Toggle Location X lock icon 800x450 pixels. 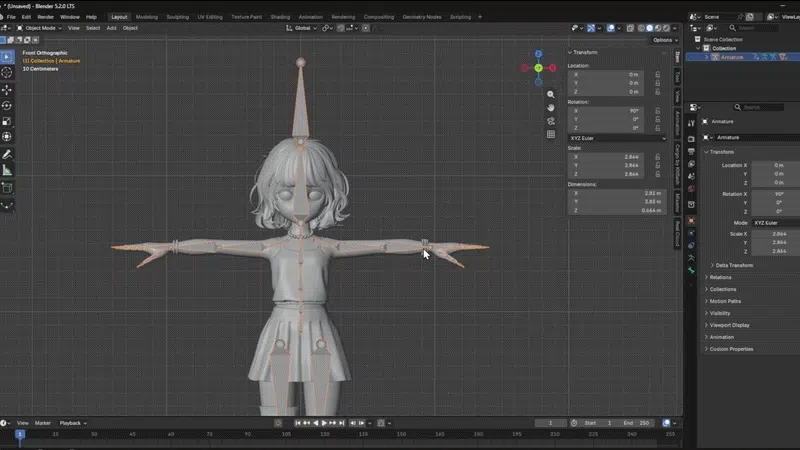658,74
